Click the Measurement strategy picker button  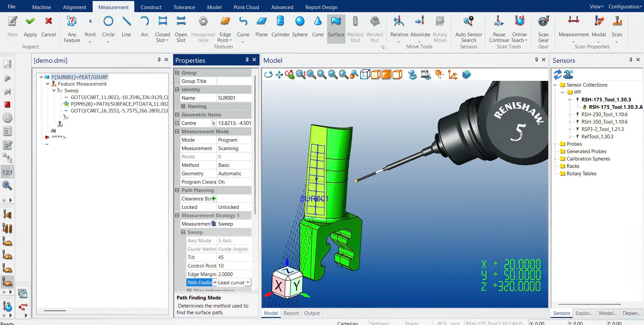[214, 224]
